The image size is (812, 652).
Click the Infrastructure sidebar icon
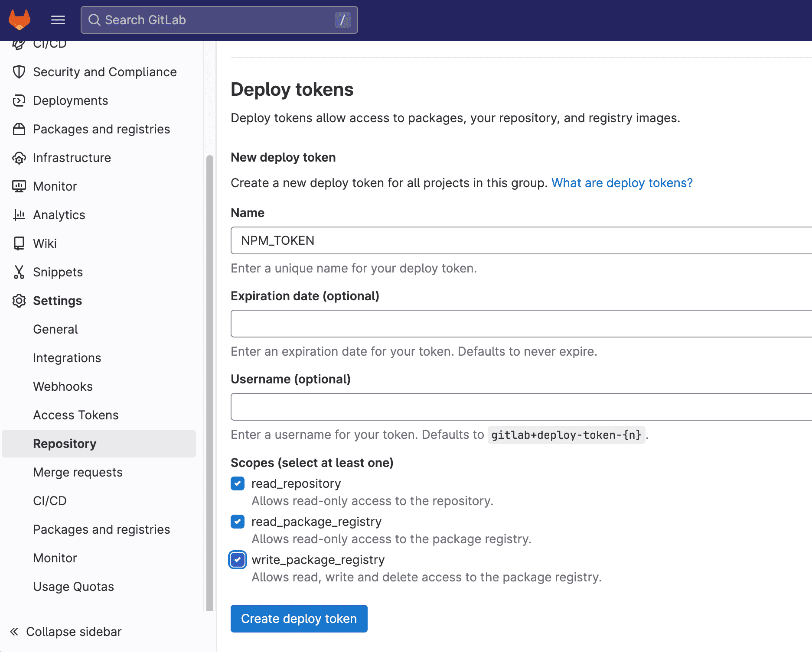pyautogui.click(x=19, y=158)
